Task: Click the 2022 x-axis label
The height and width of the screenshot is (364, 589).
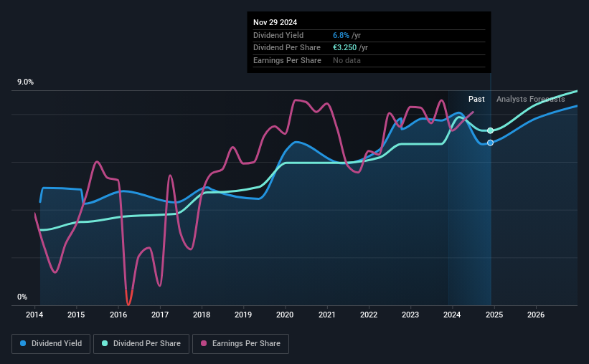Action: coord(369,315)
